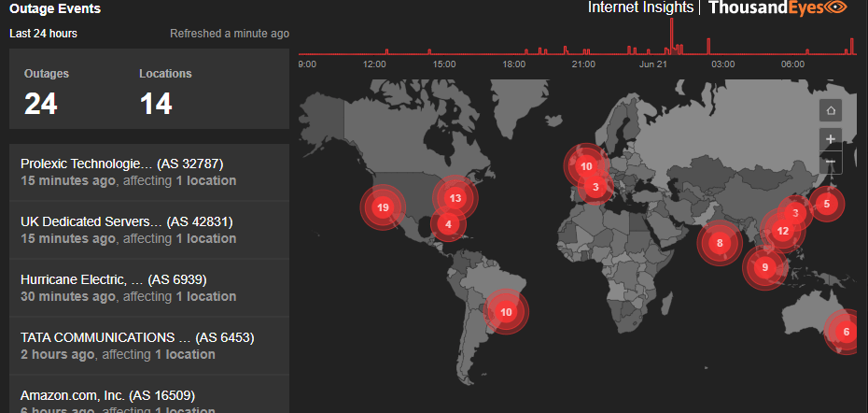Open the 8 outage cluster over India
The height and width of the screenshot is (413, 868).
[x=720, y=244]
